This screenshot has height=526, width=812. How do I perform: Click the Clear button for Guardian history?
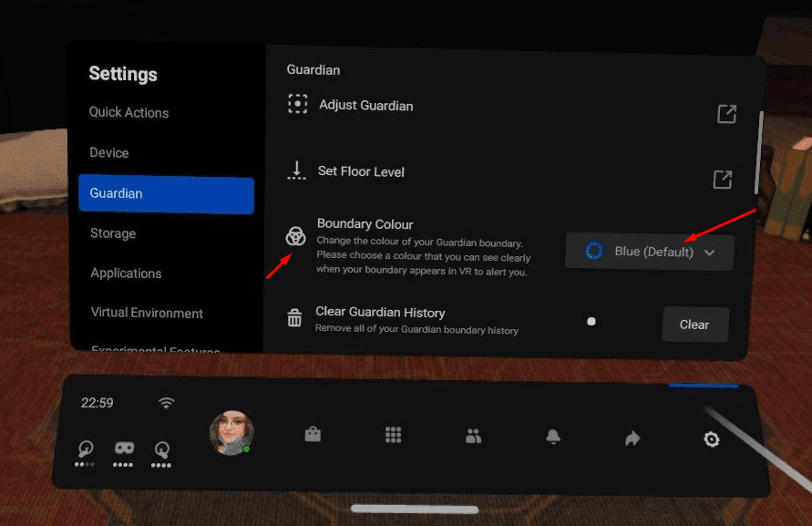tap(695, 325)
